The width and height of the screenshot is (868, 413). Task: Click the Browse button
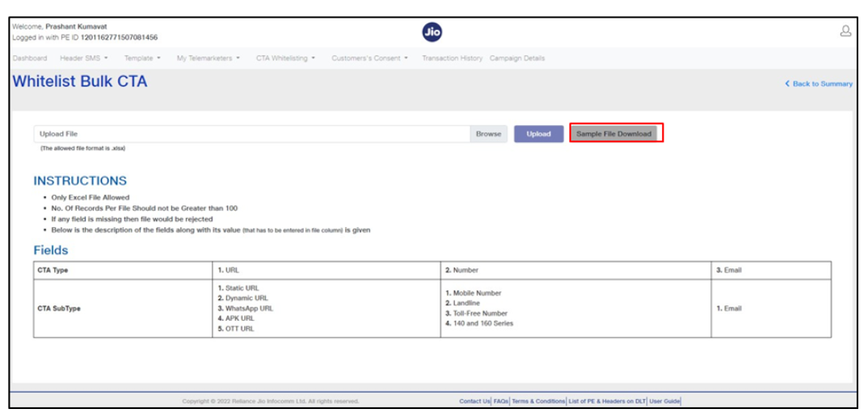(x=489, y=134)
